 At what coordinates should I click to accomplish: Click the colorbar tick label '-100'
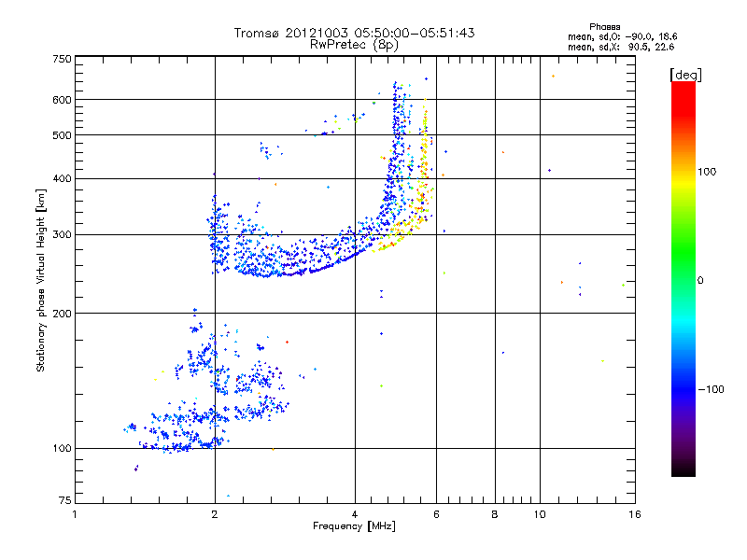711,389
